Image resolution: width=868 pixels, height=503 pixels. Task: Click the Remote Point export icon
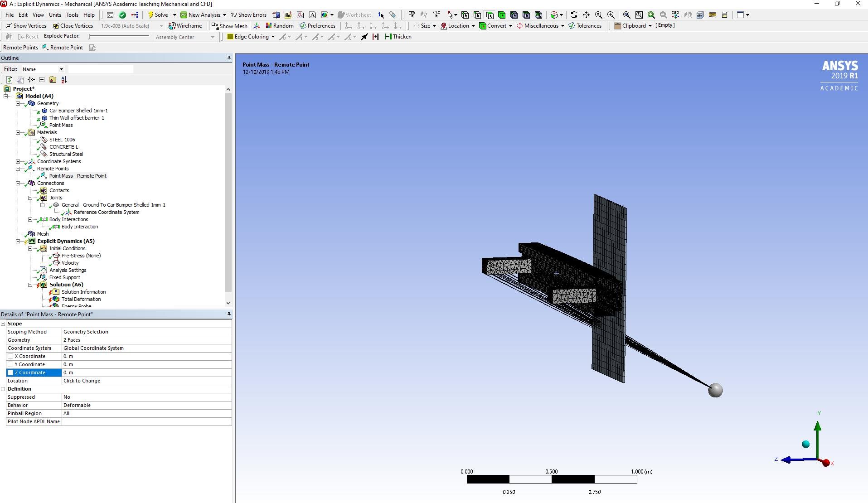(x=92, y=48)
